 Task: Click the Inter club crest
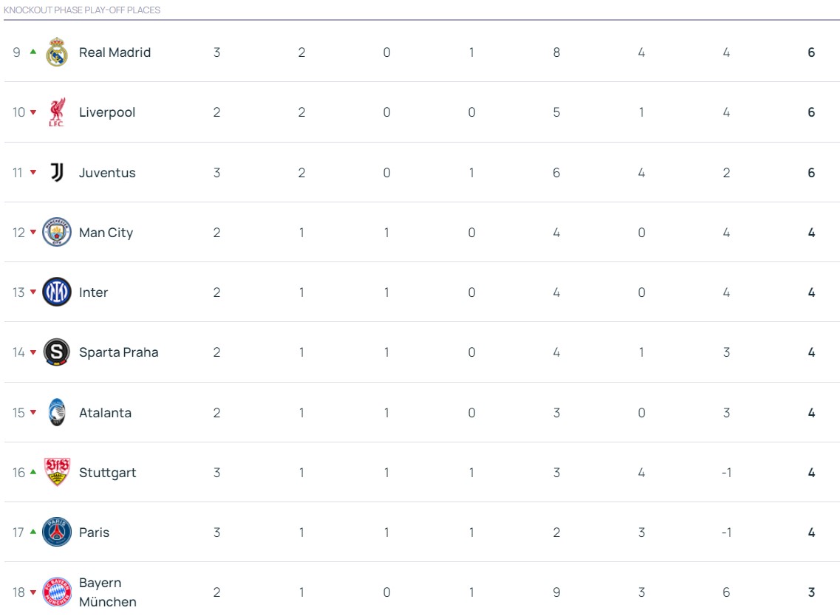[57, 292]
